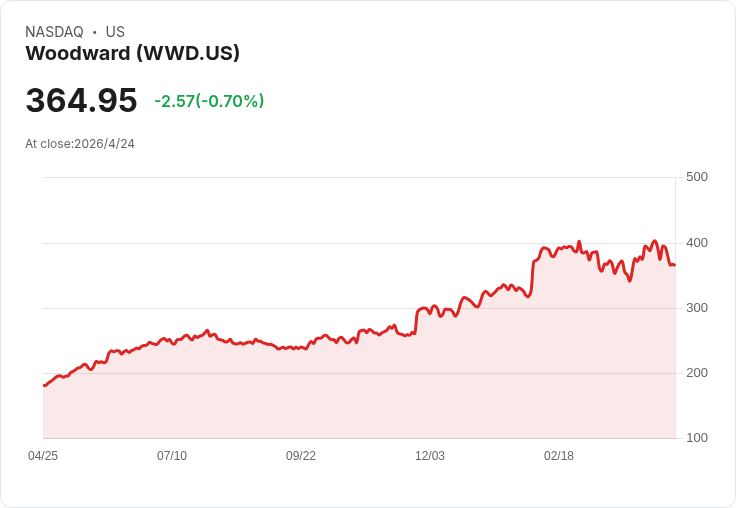
Task: Select the 12/03 date on time axis
Action: click(x=430, y=456)
